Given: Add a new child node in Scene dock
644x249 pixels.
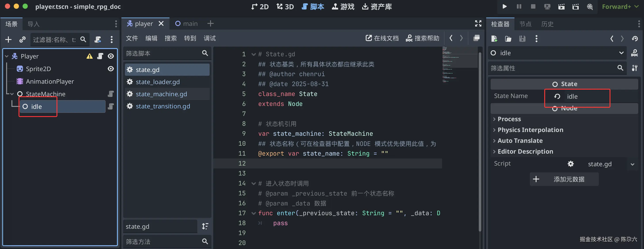Looking at the screenshot, I should click(9, 40).
